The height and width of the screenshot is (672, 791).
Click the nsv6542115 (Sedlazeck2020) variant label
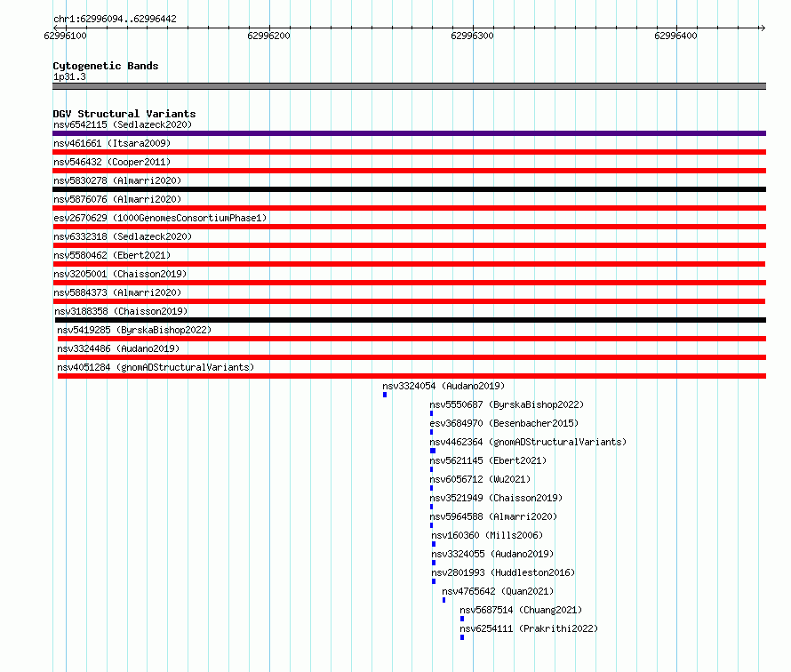(123, 124)
